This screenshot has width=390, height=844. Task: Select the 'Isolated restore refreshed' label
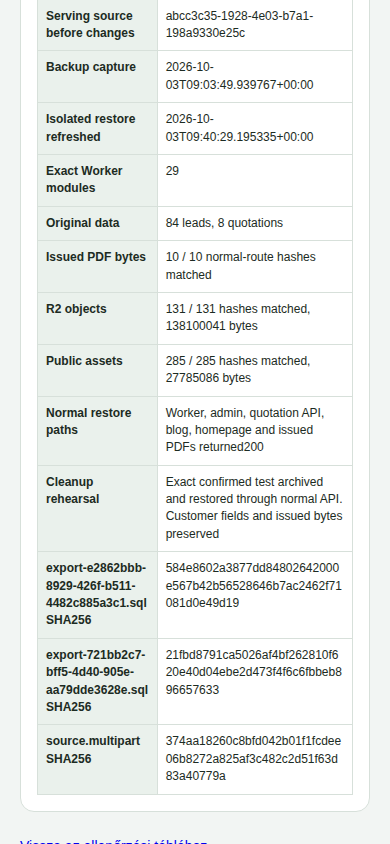(90, 128)
